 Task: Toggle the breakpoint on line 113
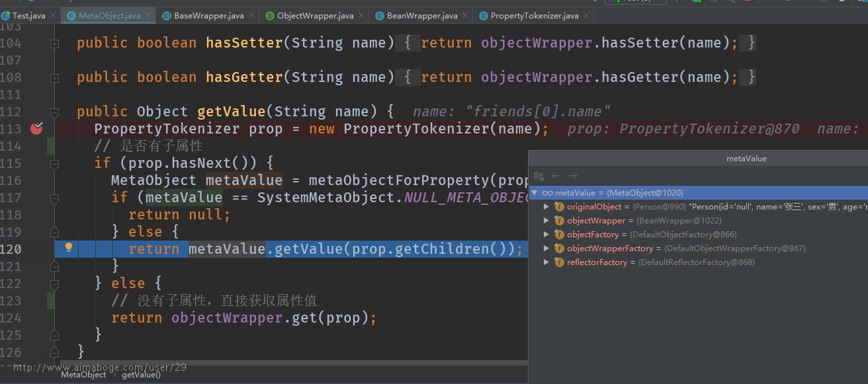[36, 128]
